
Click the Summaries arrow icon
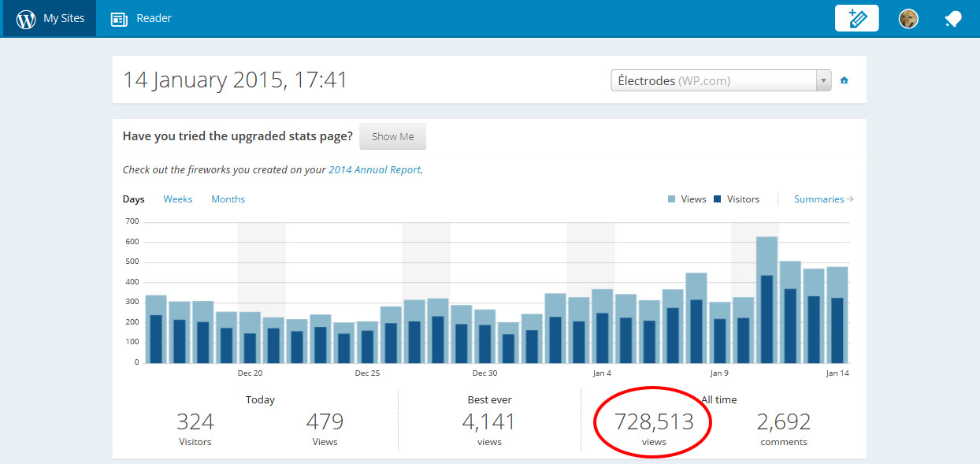(x=850, y=199)
